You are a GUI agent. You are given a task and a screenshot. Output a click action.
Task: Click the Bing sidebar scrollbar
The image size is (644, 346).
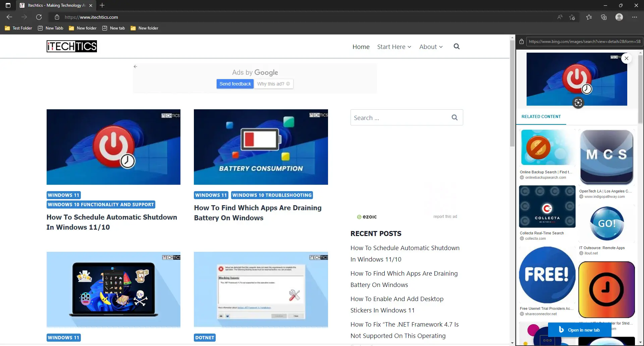coord(641,89)
